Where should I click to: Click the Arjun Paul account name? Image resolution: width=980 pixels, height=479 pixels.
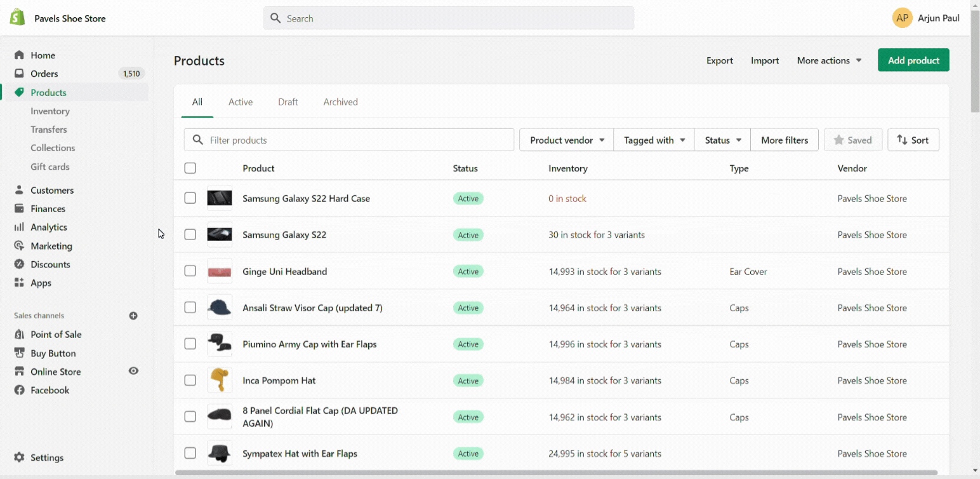pyautogui.click(x=938, y=18)
